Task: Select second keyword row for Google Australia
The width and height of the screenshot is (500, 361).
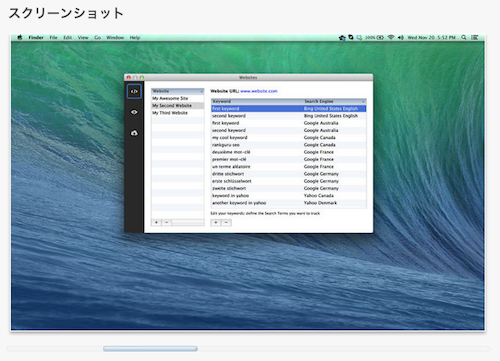Action: [289, 130]
